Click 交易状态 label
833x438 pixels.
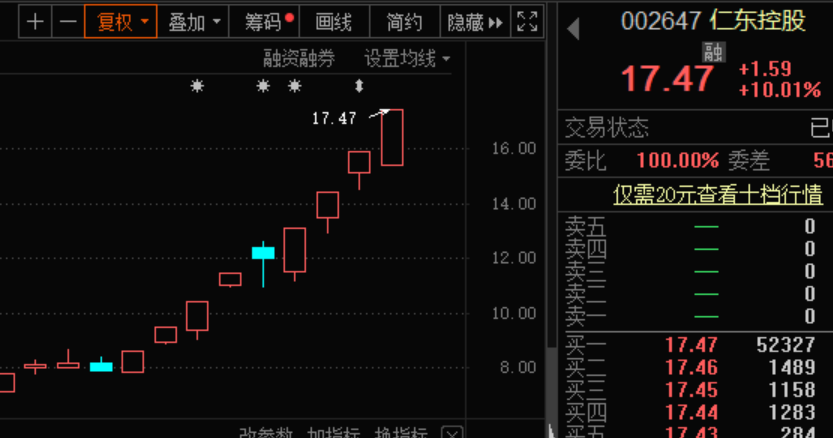pyautogui.click(x=607, y=128)
